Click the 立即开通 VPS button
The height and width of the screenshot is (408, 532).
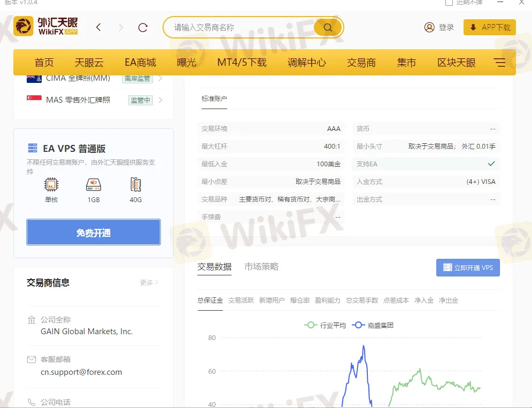click(x=468, y=268)
